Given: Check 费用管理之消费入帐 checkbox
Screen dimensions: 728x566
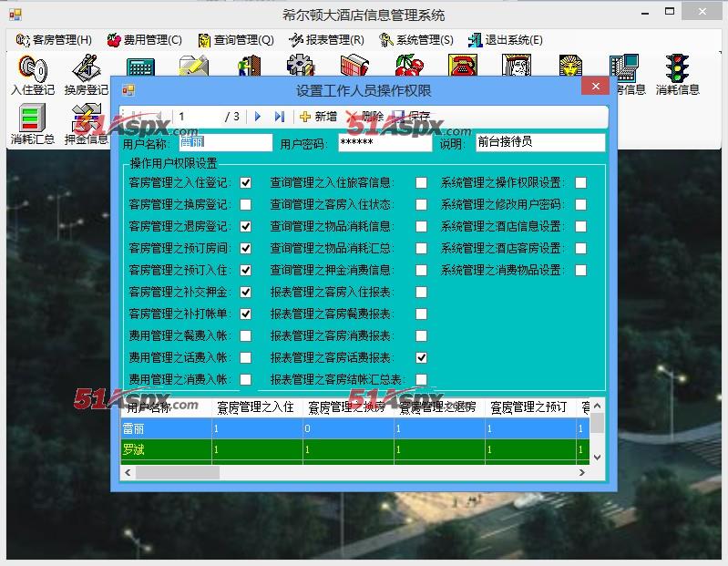Looking at the screenshot, I should point(246,379).
